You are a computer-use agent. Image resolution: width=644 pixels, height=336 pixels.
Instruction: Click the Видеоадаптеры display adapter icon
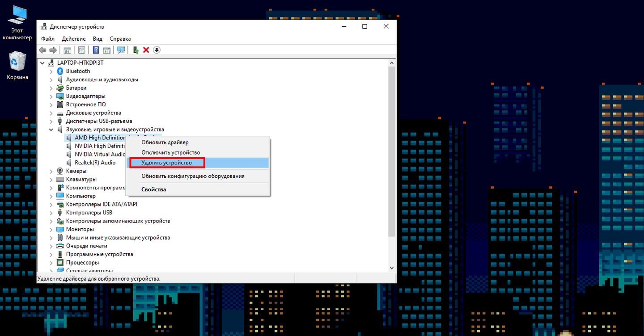tap(60, 96)
